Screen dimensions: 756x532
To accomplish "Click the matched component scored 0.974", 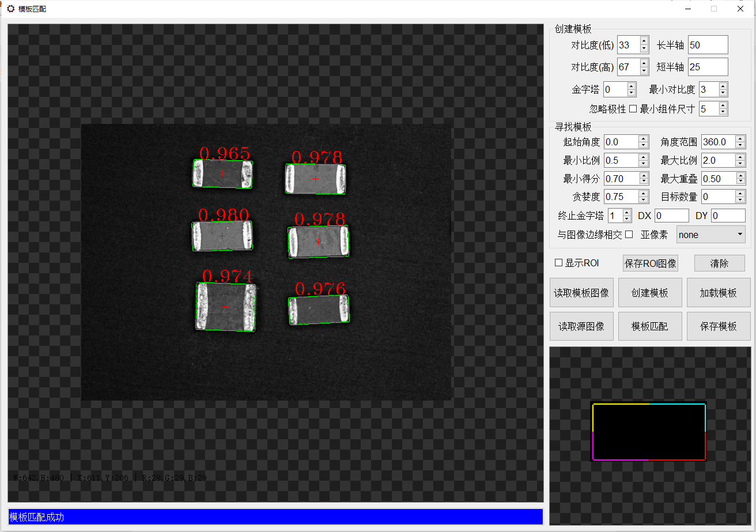I will tap(225, 307).
